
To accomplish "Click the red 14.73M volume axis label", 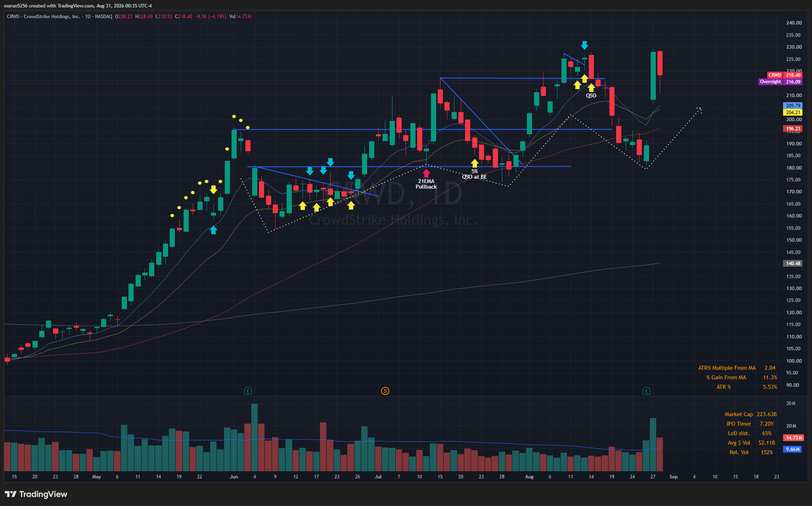I will 794,438.
